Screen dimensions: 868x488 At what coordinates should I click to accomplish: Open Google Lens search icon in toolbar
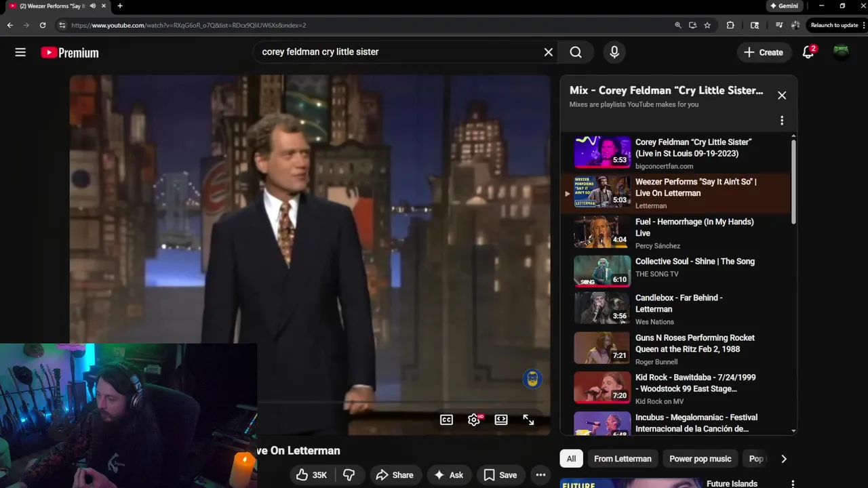(x=755, y=25)
